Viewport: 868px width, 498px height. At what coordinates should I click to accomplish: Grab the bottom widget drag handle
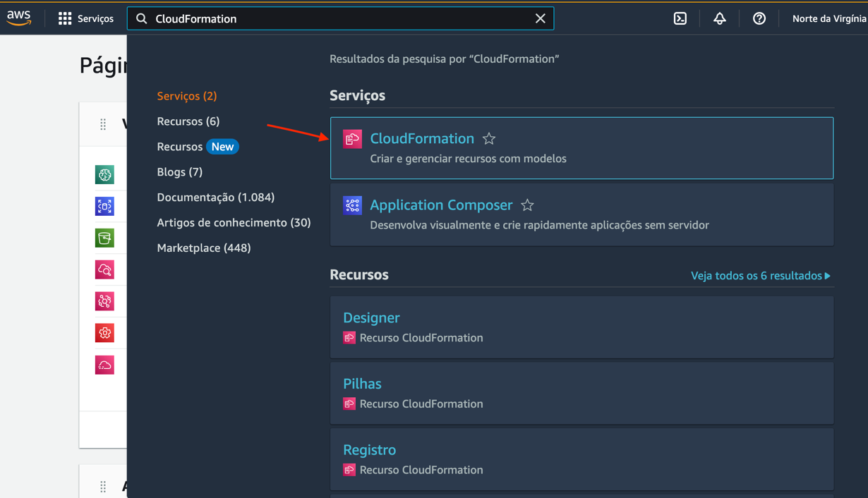tap(103, 486)
